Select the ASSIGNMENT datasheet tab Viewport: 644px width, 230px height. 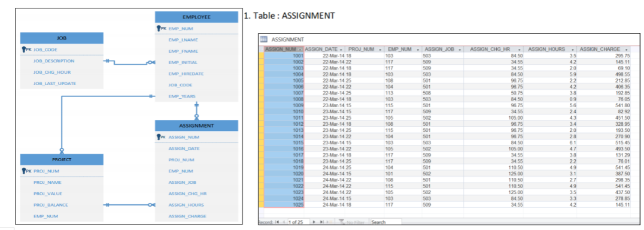pyautogui.click(x=287, y=40)
